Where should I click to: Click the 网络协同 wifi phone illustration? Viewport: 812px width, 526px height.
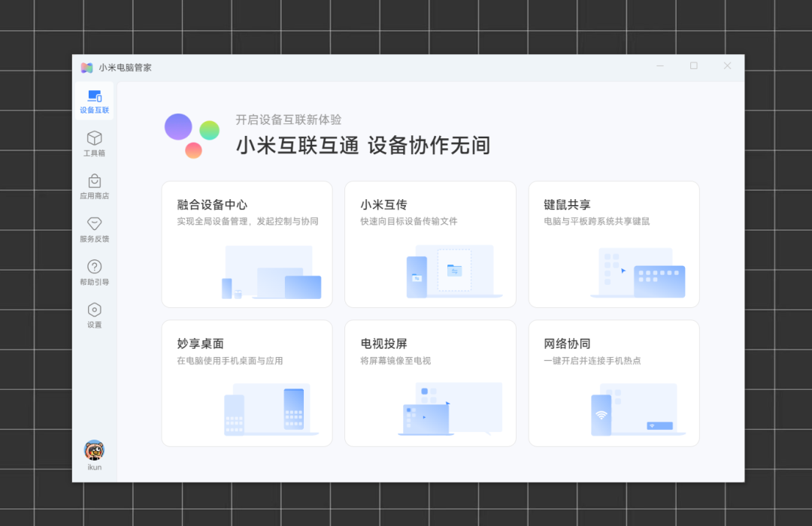point(638,410)
